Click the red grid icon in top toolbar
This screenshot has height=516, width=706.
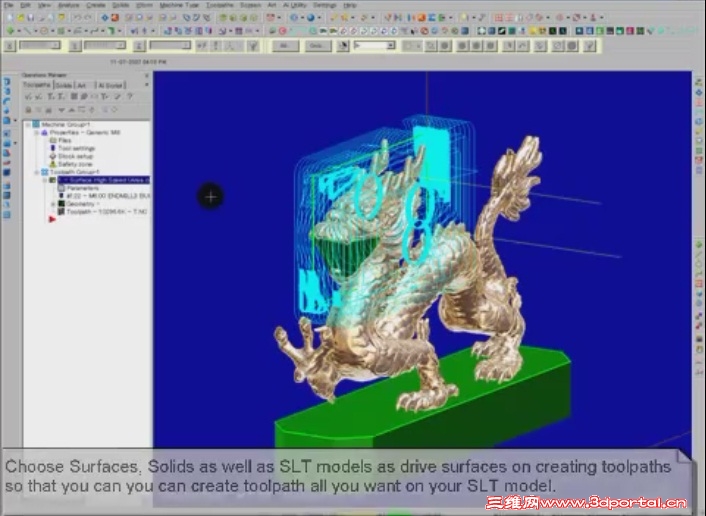498,18
